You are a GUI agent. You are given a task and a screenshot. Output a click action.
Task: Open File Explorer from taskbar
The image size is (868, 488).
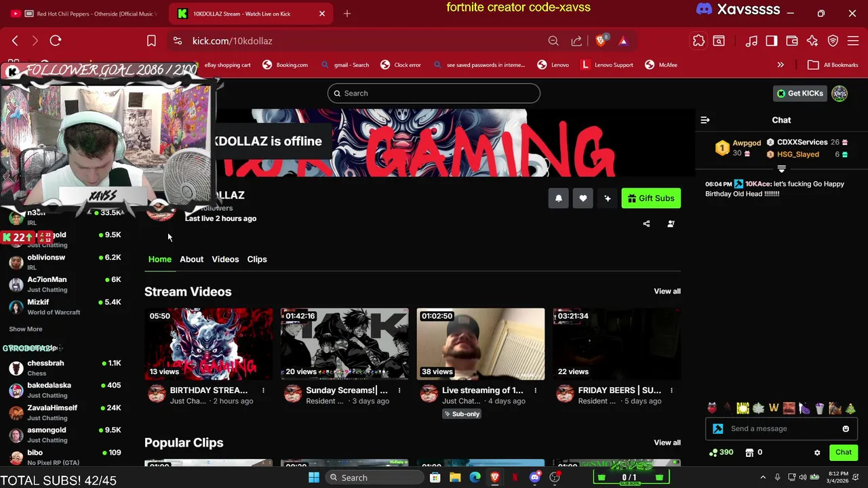[x=455, y=477]
